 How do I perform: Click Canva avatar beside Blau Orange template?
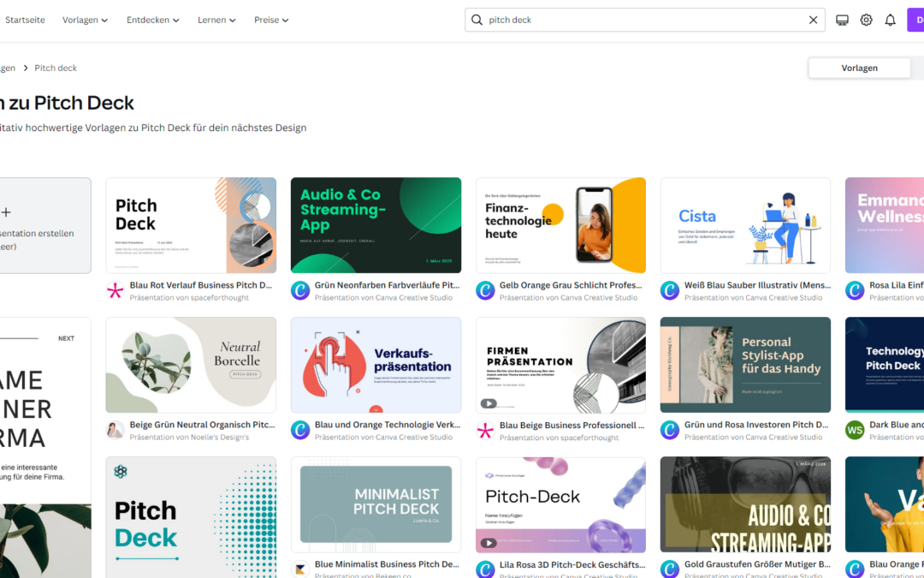coord(855,569)
